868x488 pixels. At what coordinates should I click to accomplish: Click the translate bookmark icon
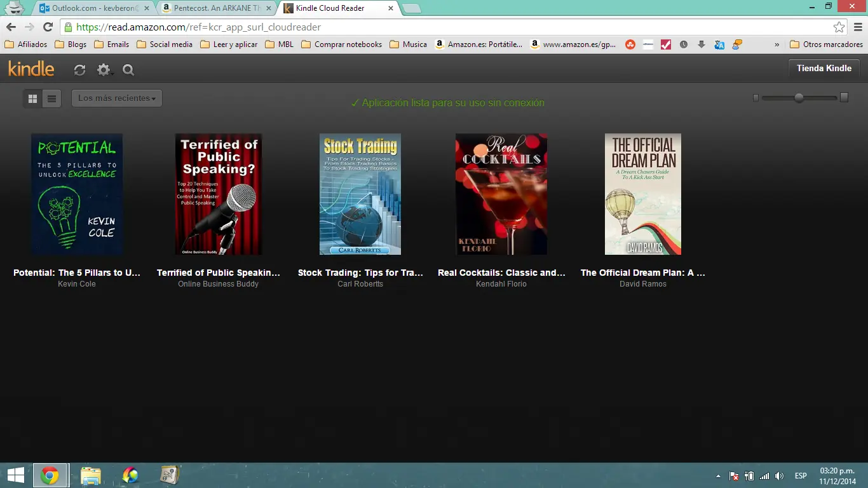coord(719,44)
